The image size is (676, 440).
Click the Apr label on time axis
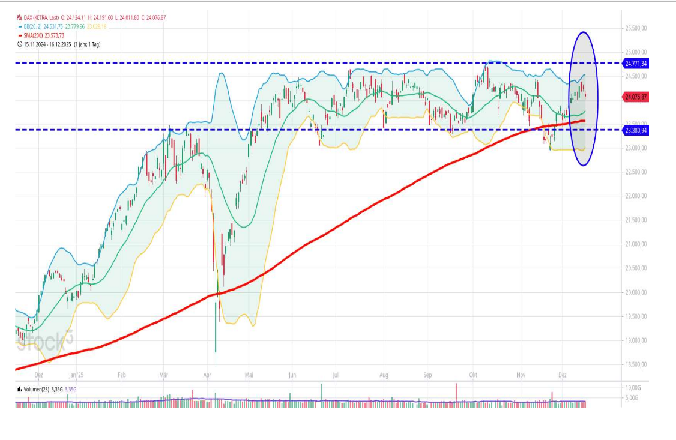207,375
